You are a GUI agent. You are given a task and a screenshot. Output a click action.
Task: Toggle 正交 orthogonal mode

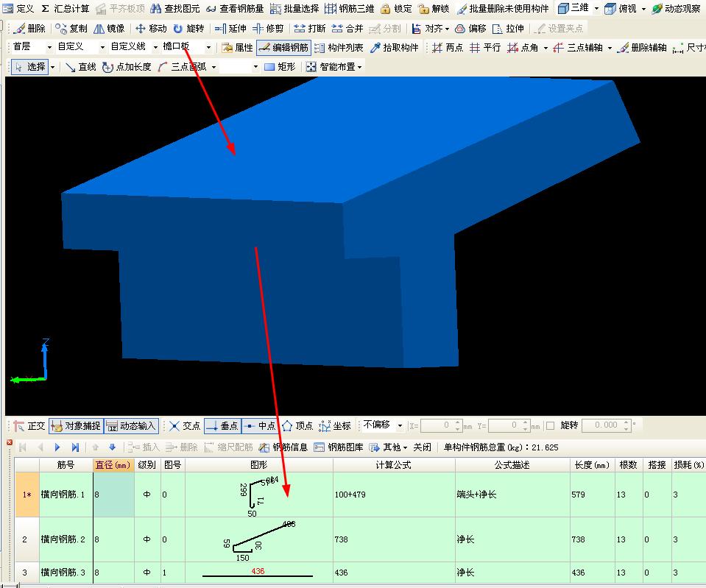click(x=29, y=425)
